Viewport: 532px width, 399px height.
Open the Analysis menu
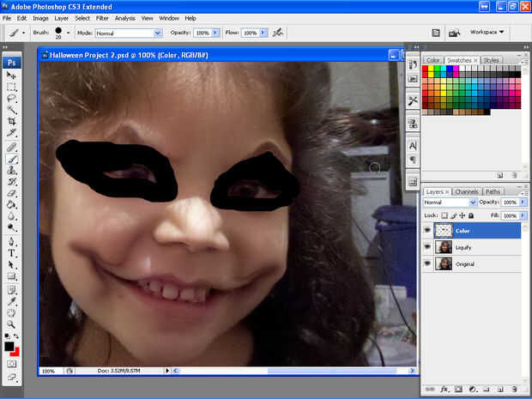[125, 18]
